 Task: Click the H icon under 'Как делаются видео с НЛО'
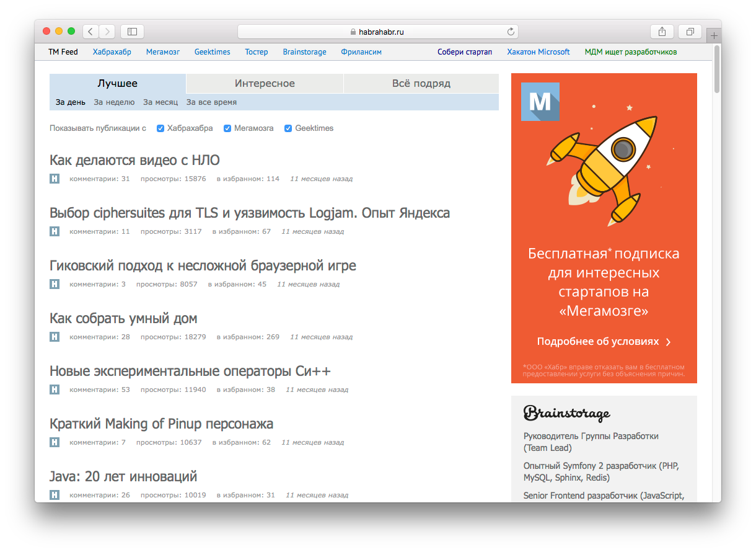(55, 179)
